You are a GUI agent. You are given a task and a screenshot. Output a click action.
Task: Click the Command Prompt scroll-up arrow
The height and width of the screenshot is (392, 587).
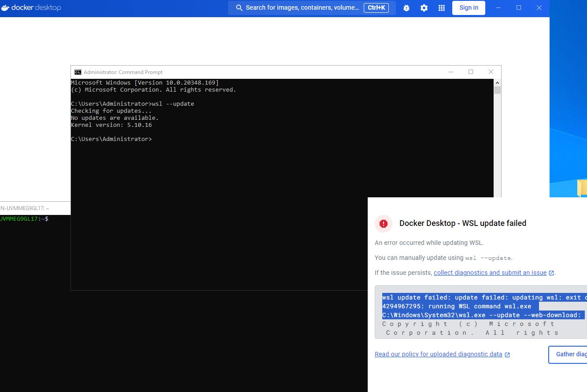[497, 82]
